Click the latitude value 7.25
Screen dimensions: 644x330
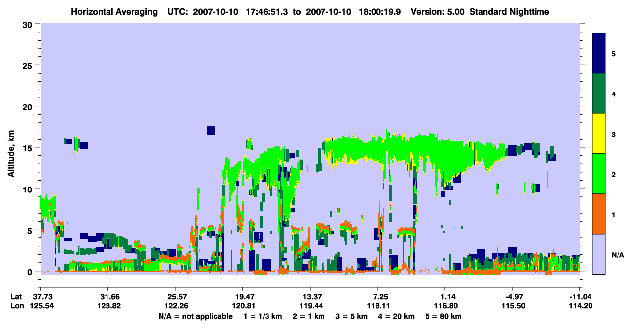pos(378,297)
